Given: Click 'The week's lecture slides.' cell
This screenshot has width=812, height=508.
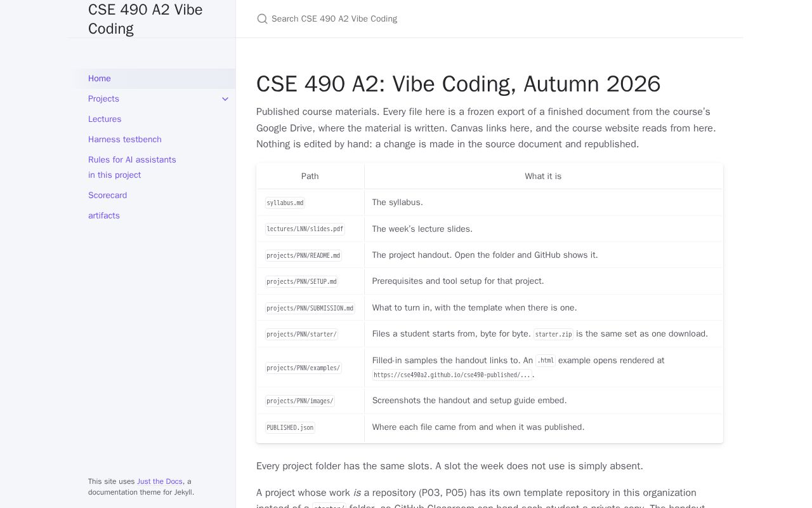Looking at the screenshot, I should tap(544, 229).
